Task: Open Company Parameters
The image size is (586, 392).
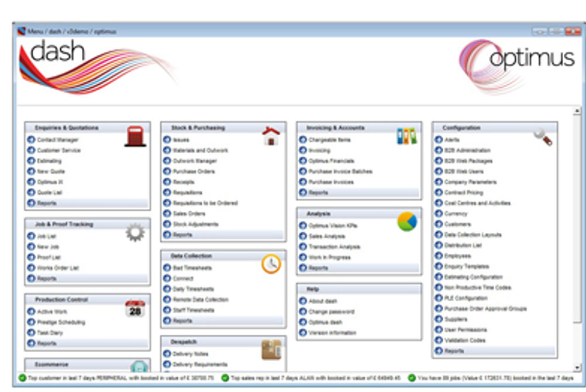Action: 471,182
